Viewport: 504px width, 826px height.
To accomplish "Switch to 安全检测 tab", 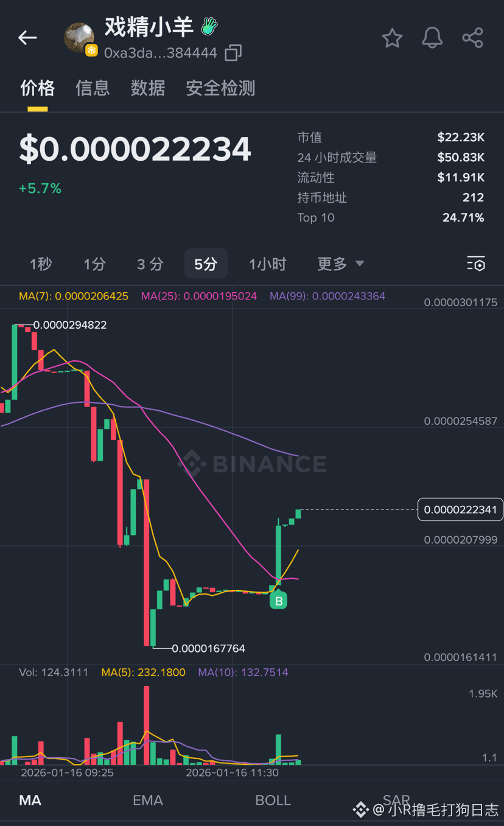I will coord(220,88).
